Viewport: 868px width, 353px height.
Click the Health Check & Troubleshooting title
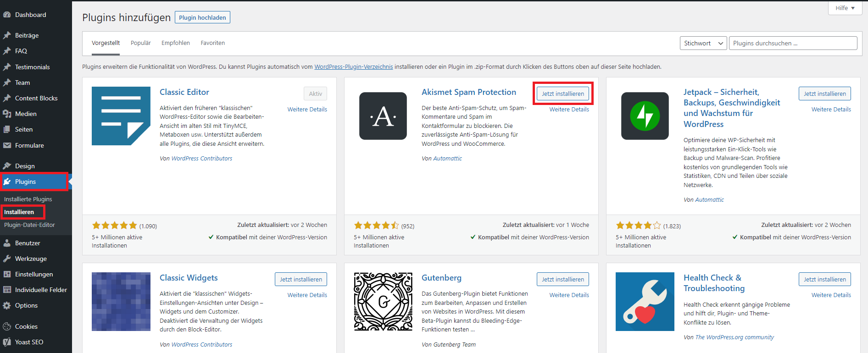tap(714, 283)
